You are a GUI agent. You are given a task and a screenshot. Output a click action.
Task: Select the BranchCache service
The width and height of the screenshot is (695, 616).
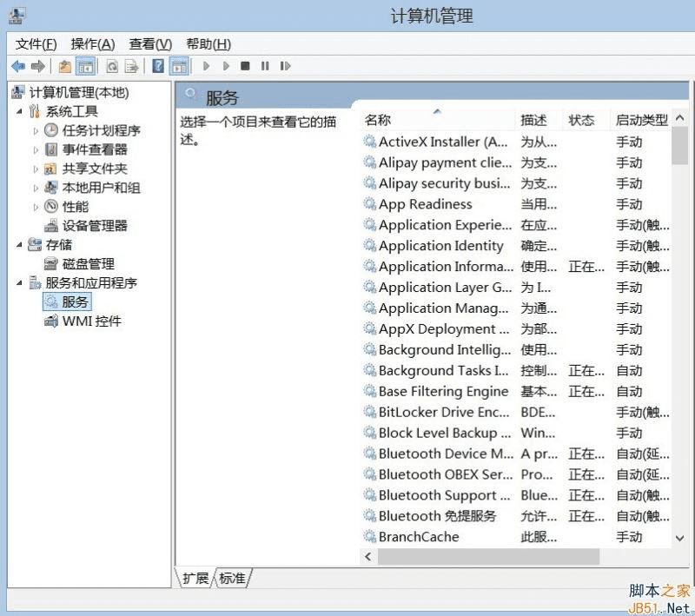point(516,537)
